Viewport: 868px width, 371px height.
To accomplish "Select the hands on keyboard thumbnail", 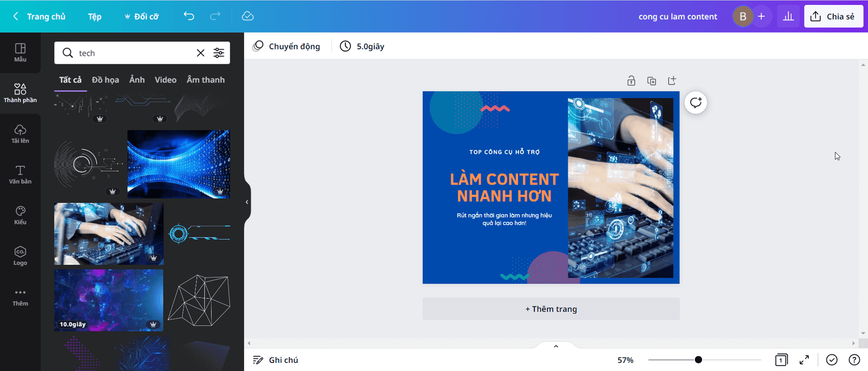I will [108, 234].
